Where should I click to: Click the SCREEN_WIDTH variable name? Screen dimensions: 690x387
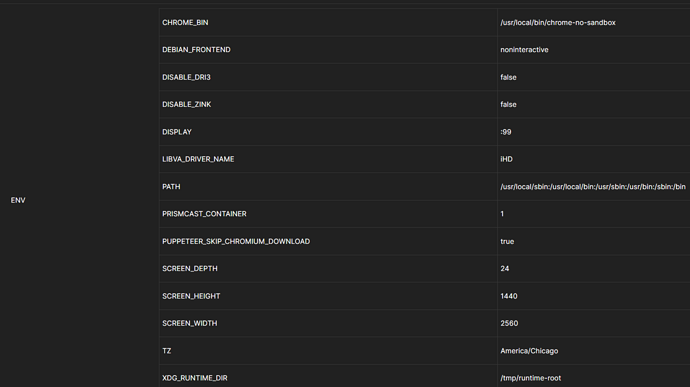point(190,324)
